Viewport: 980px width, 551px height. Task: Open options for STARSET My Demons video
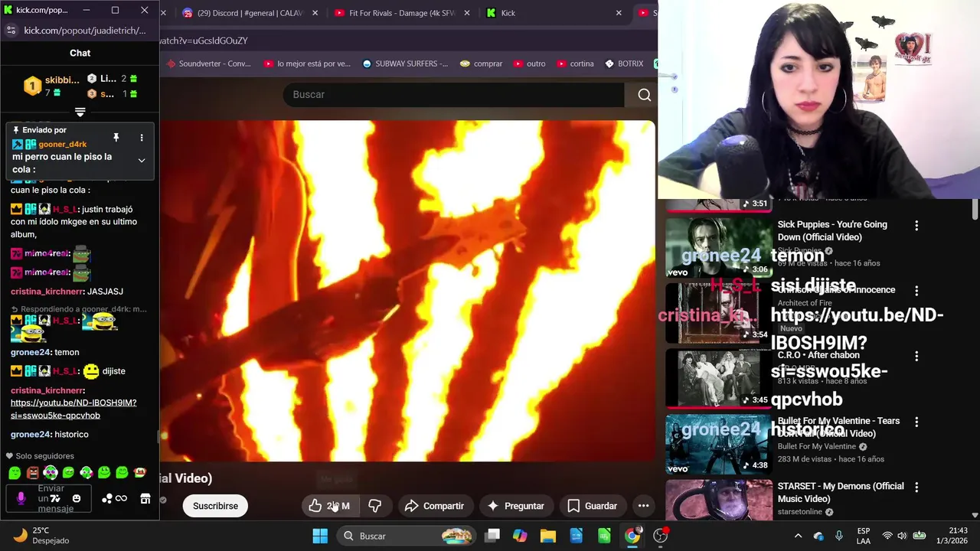[916, 487]
